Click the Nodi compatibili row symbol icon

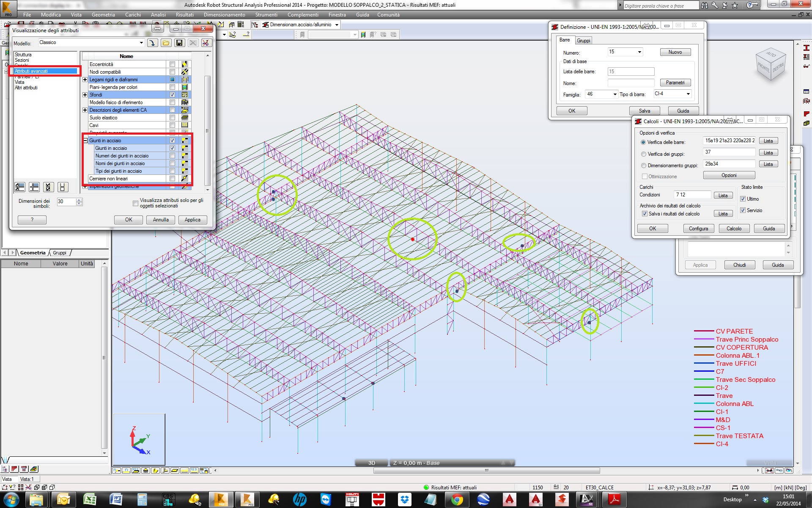point(185,72)
